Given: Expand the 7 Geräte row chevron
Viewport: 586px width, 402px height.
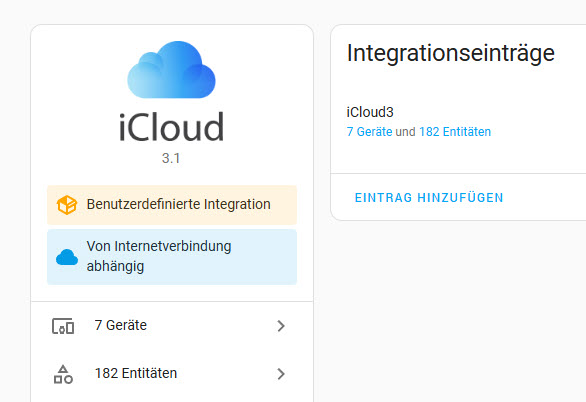Looking at the screenshot, I should [281, 326].
